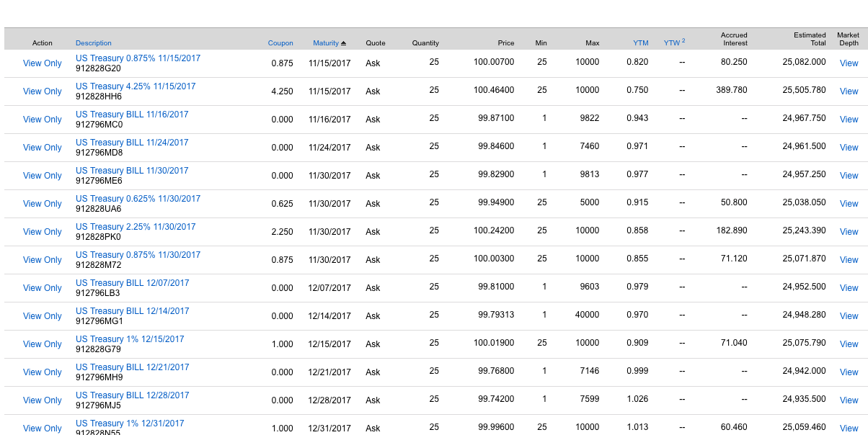The width and height of the screenshot is (868, 435).
Task: View US Treasury BILL 12/07/2017 details
Action: click(x=133, y=283)
